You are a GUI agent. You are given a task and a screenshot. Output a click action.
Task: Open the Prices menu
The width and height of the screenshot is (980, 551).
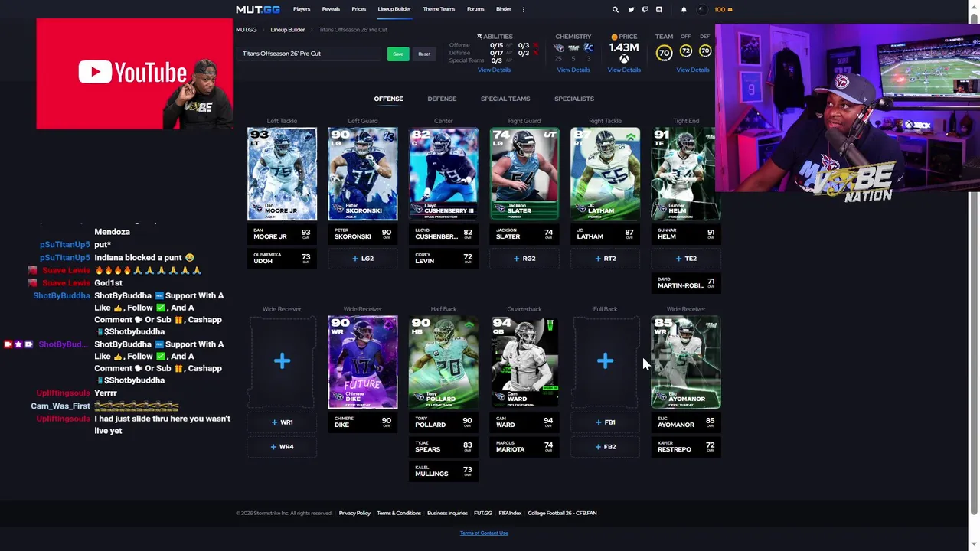[358, 9]
